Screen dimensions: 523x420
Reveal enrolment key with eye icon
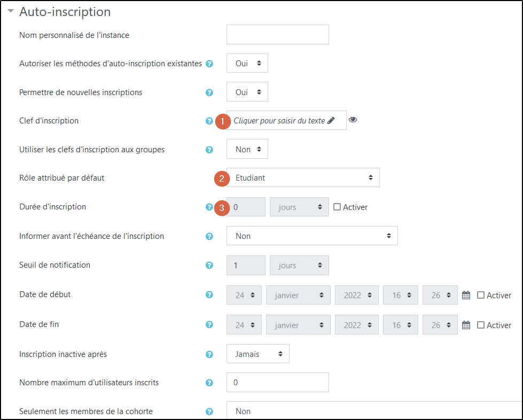pyautogui.click(x=353, y=120)
